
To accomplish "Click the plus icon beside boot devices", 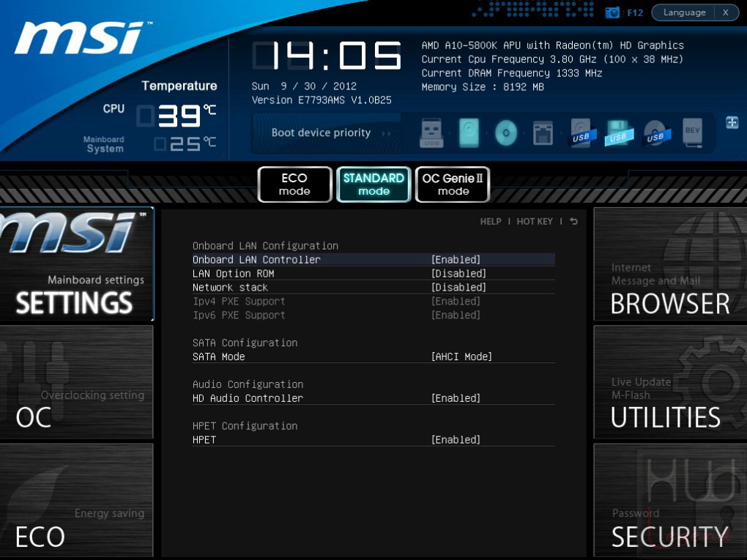I will tap(732, 122).
